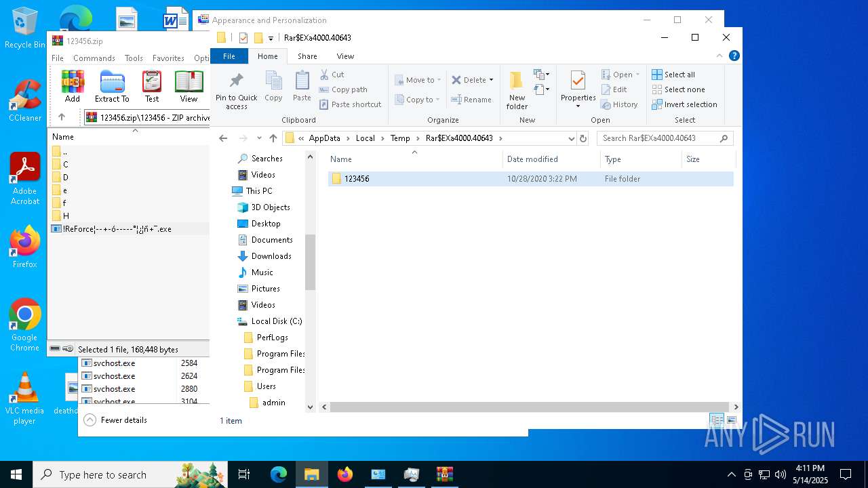Open Firefox from the taskbar
The width and height of the screenshot is (868, 488).
tap(345, 474)
